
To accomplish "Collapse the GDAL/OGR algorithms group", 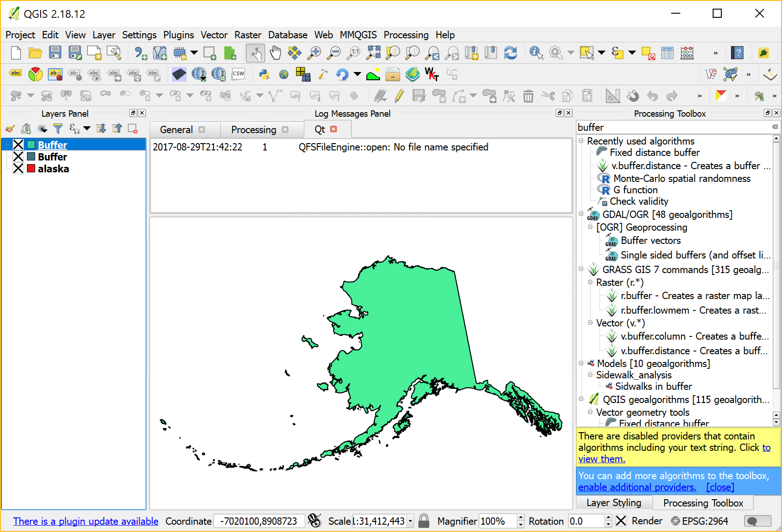I will (x=581, y=214).
